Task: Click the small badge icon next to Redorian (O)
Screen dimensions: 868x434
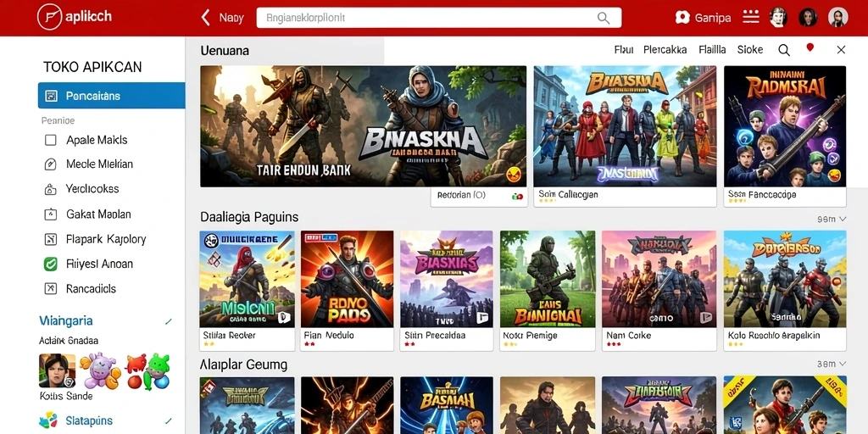Action: tap(518, 196)
